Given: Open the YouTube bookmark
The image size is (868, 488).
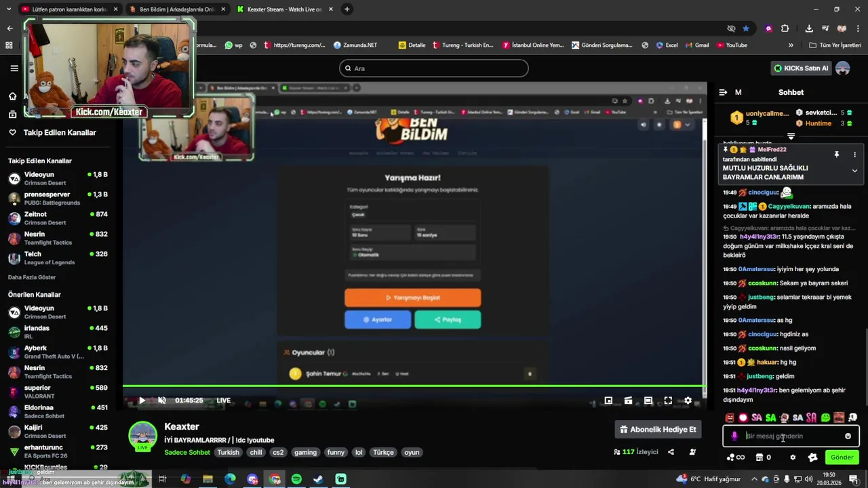Looking at the screenshot, I should coord(731,45).
